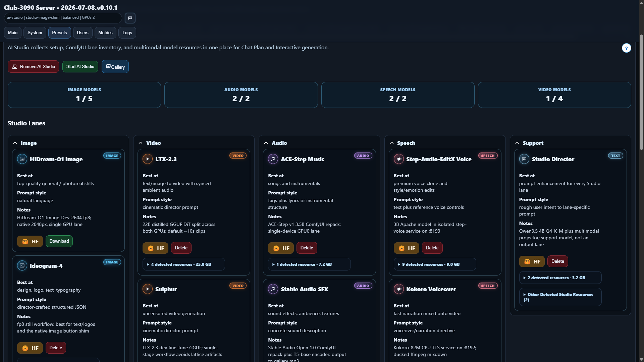The width and height of the screenshot is (644, 362).
Task: Select the Presets tab
Action: (x=59, y=33)
